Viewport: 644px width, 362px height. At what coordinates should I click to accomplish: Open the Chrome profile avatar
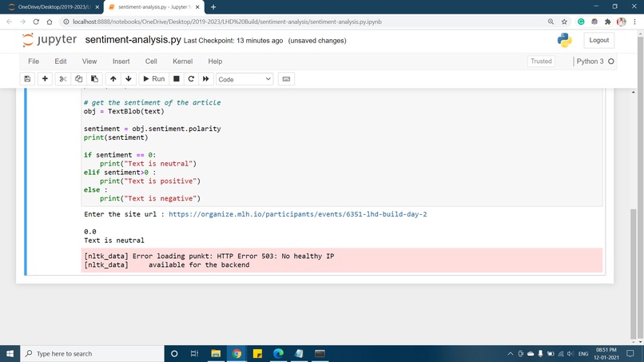(622, 22)
